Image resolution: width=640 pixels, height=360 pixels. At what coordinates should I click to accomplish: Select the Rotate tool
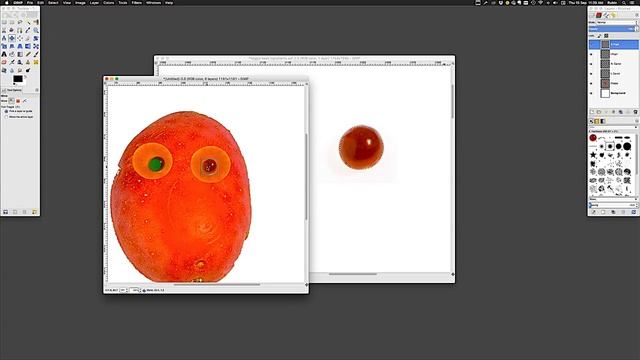[36, 38]
